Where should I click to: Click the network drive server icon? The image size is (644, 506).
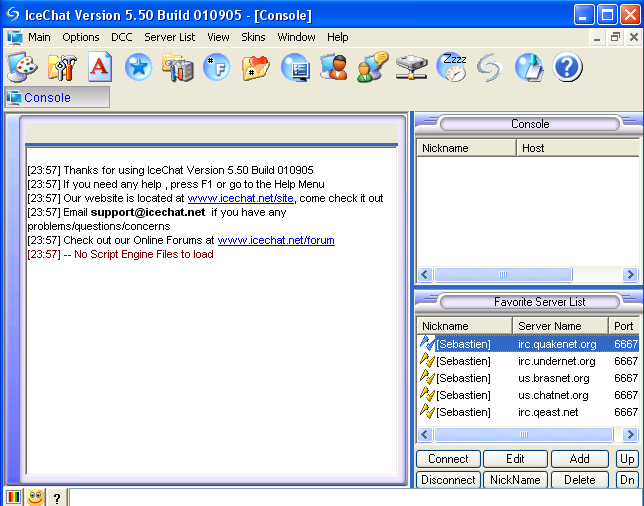tap(412, 67)
